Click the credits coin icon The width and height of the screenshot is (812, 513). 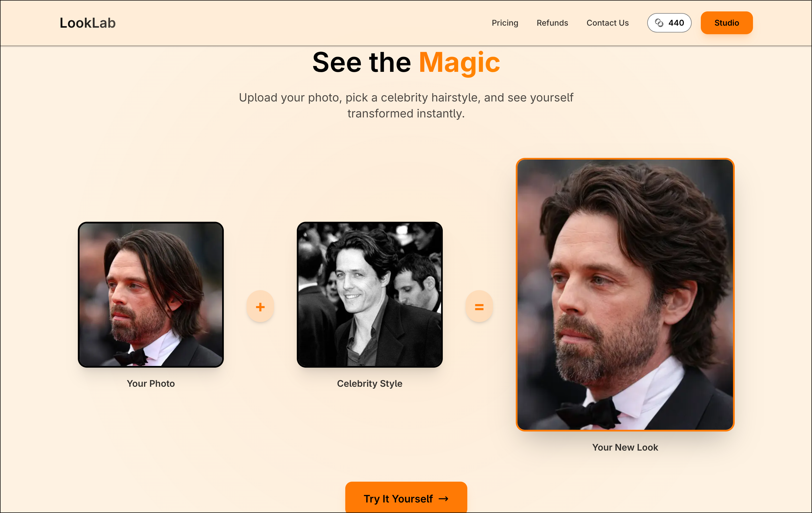pyautogui.click(x=659, y=23)
